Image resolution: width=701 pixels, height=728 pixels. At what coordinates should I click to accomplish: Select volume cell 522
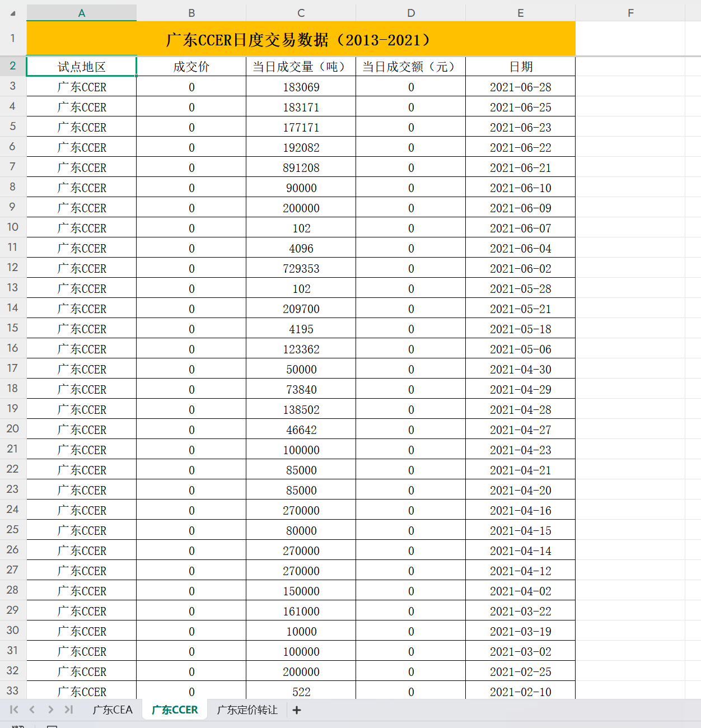[301, 690]
